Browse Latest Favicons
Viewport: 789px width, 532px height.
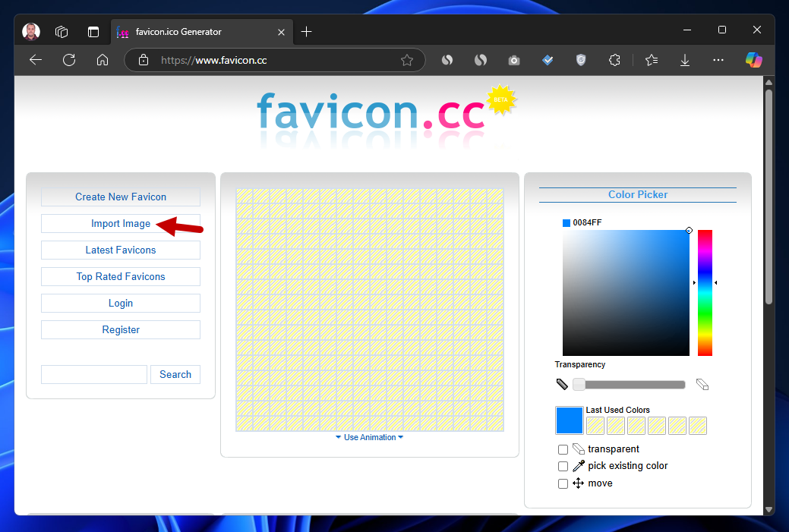pyautogui.click(x=121, y=250)
